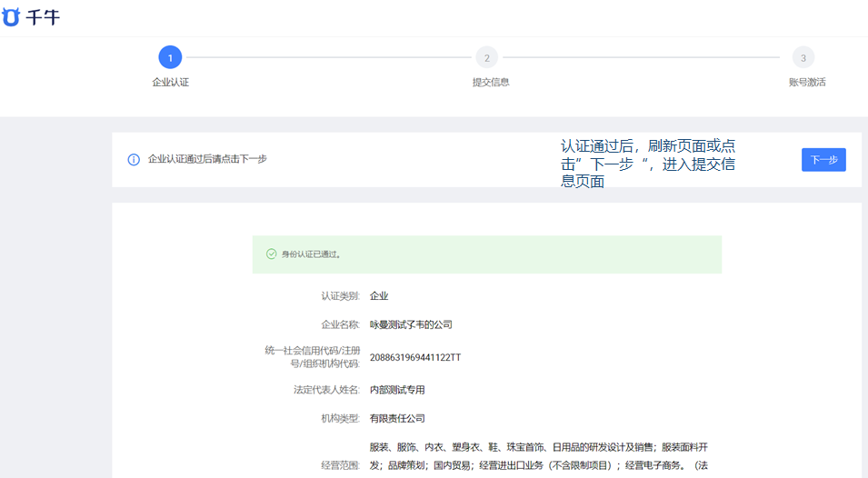The height and width of the screenshot is (478, 868).
Task: Select step 3 circle in progress bar
Action: click(803, 57)
